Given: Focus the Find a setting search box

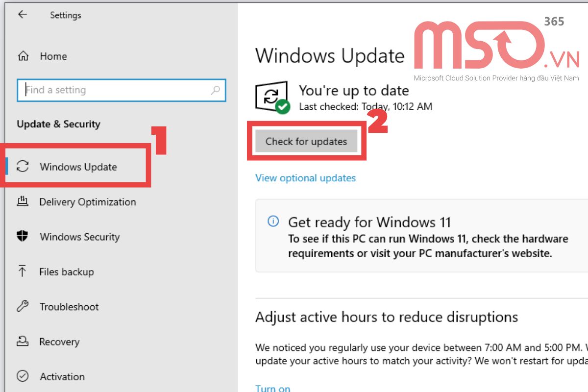Looking at the screenshot, I should 122,90.
